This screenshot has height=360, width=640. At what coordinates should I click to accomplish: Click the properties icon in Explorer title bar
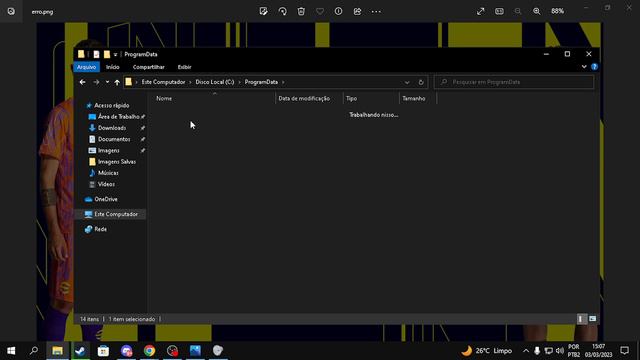point(96,54)
